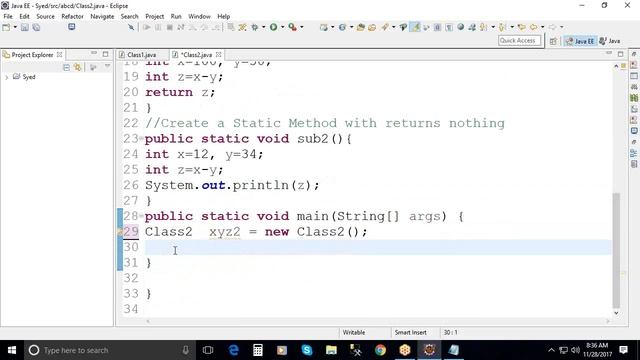The height and width of the screenshot is (360, 640).
Task: Click the Open Perspective icon
Action: [x=553, y=41]
